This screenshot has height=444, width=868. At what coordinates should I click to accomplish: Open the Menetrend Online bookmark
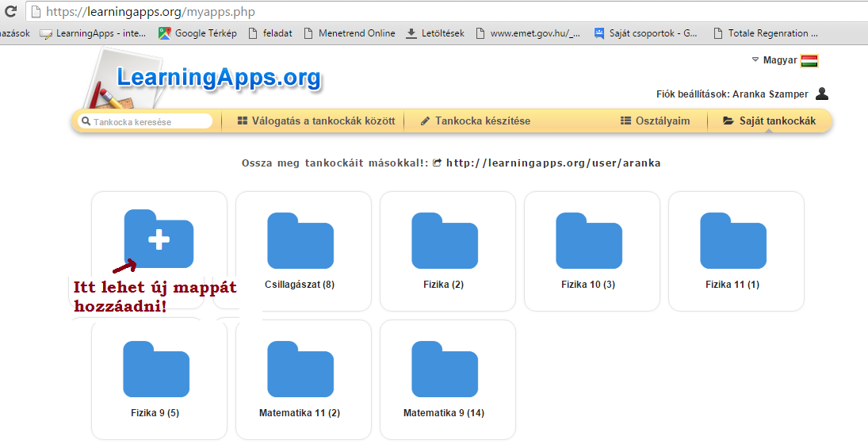click(350, 33)
